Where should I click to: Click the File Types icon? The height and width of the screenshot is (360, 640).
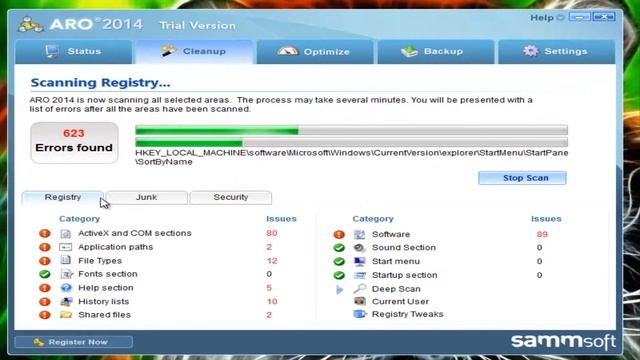pos(65,260)
